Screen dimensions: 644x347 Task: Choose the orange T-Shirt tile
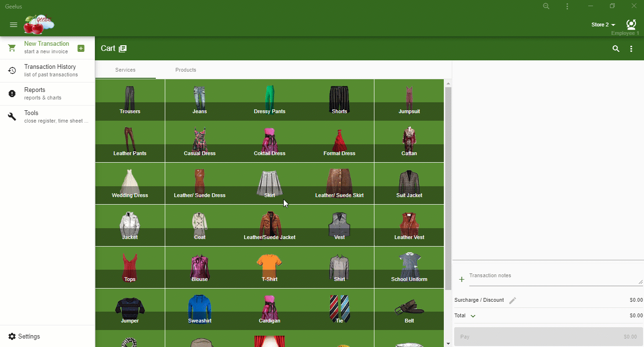pos(270,267)
